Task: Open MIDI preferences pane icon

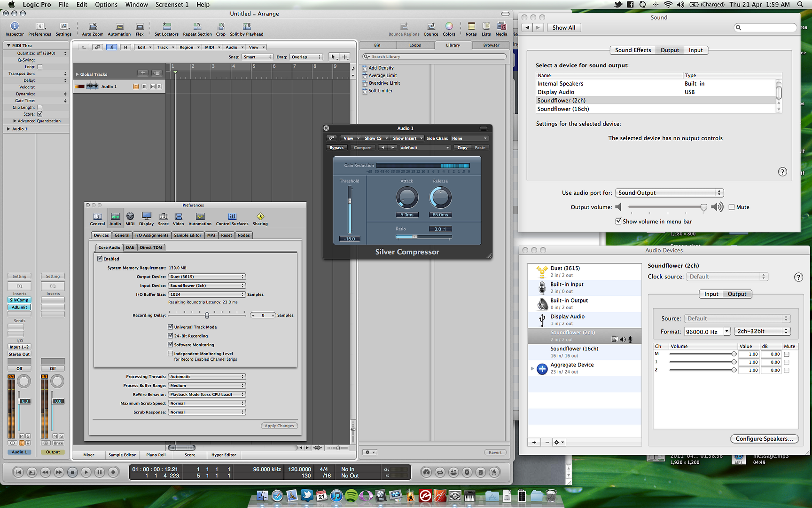Action: [x=130, y=219]
